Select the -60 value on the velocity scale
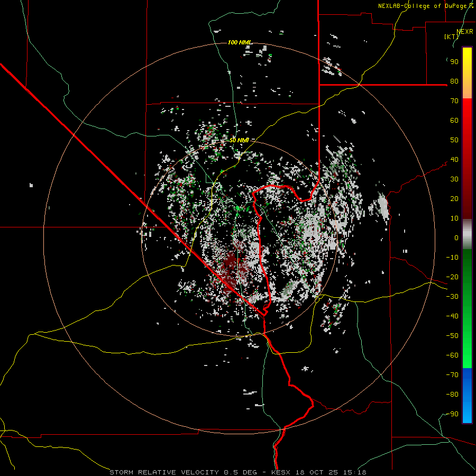Viewport: 476px width, 476px height. 452,355
